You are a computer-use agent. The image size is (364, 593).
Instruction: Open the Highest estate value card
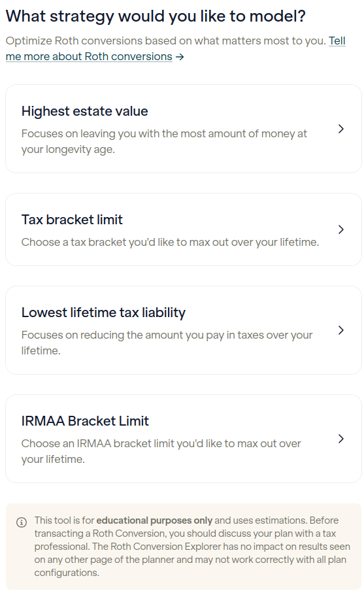[x=184, y=129]
